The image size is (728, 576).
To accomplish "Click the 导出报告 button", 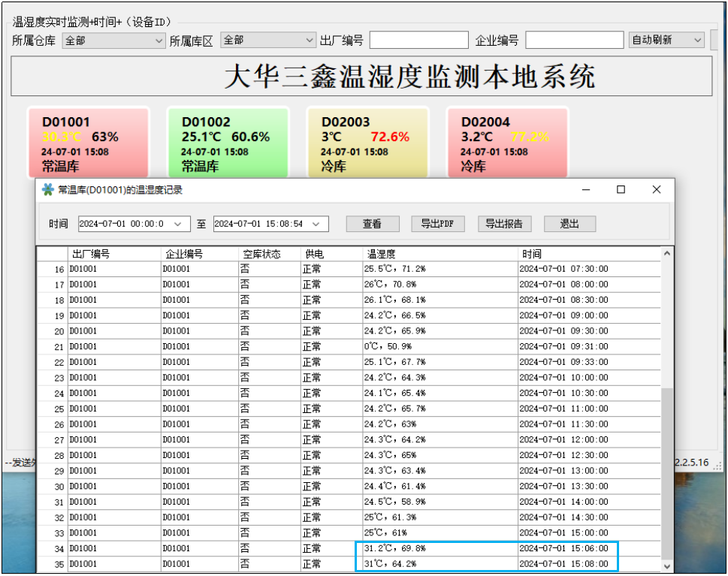I will coord(504,224).
